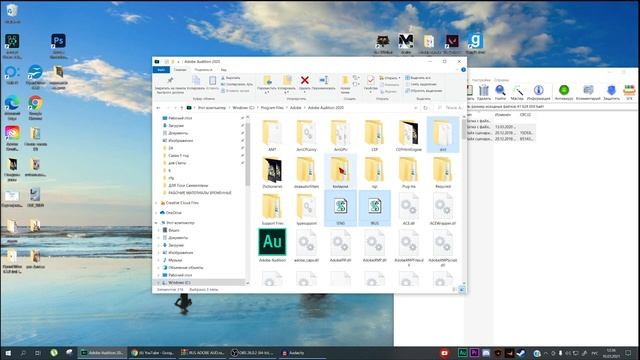Click Copy Path in the ribbon

tap(237, 84)
